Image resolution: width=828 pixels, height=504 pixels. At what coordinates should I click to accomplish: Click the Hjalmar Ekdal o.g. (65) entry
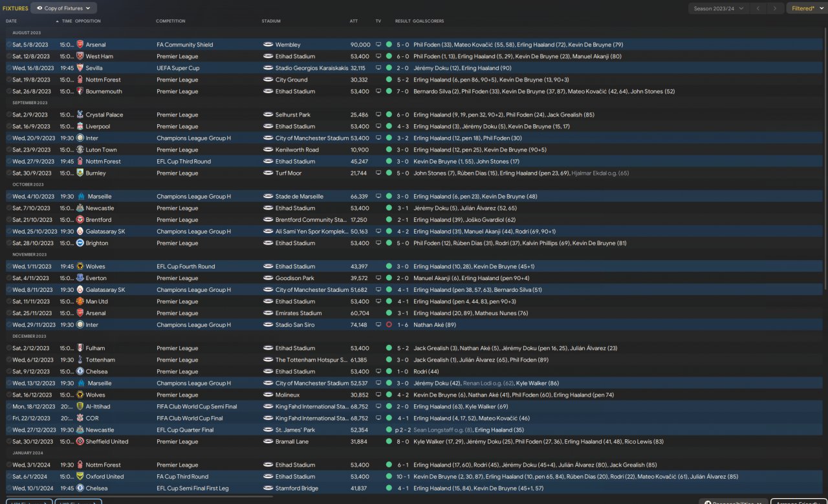pyautogui.click(x=601, y=173)
